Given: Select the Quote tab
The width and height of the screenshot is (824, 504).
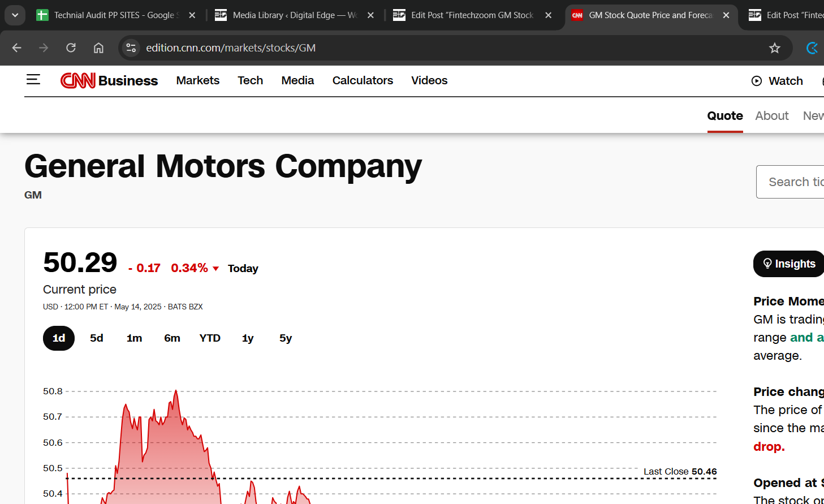Looking at the screenshot, I should (725, 116).
